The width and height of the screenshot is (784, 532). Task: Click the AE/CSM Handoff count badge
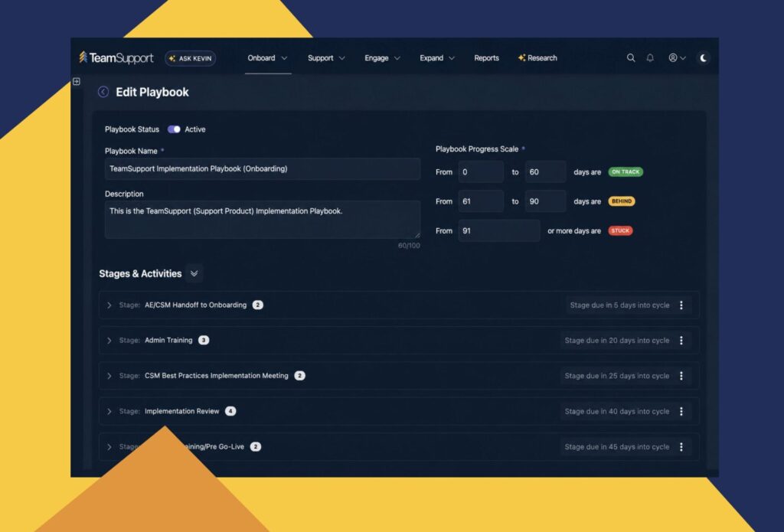pyautogui.click(x=257, y=305)
